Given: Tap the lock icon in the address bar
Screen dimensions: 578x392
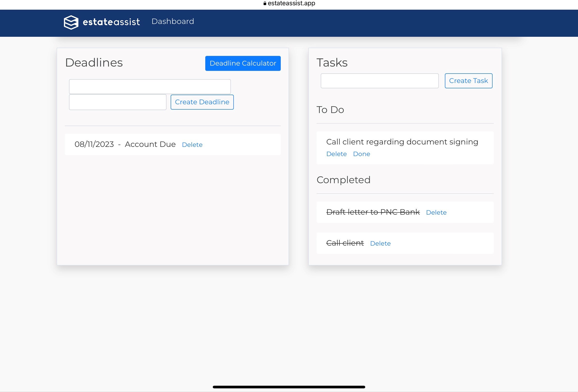Looking at the screenshot, I should coord(265,3).
